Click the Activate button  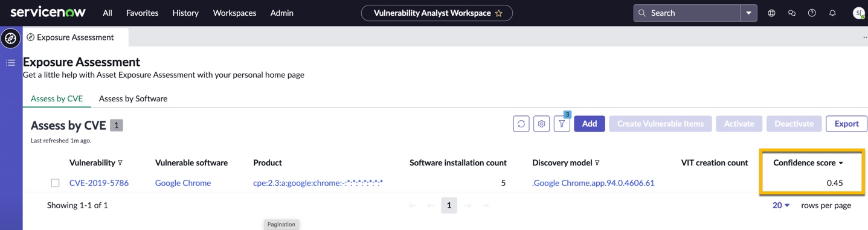(739, 124)
